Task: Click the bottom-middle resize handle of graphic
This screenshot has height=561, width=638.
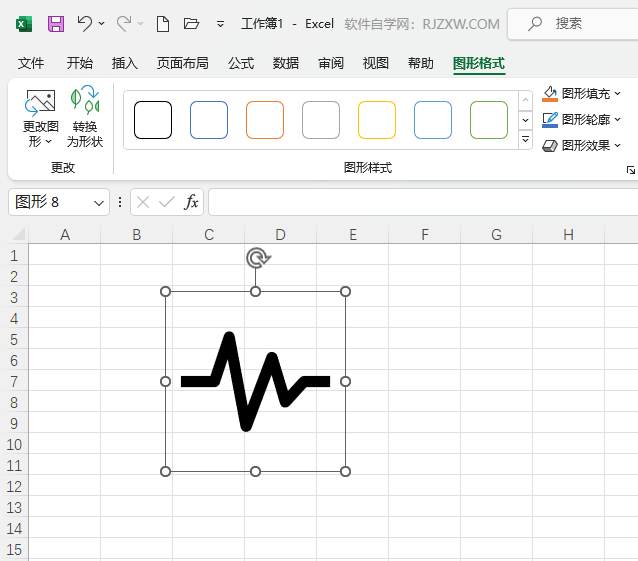Action: pos(255,472)
